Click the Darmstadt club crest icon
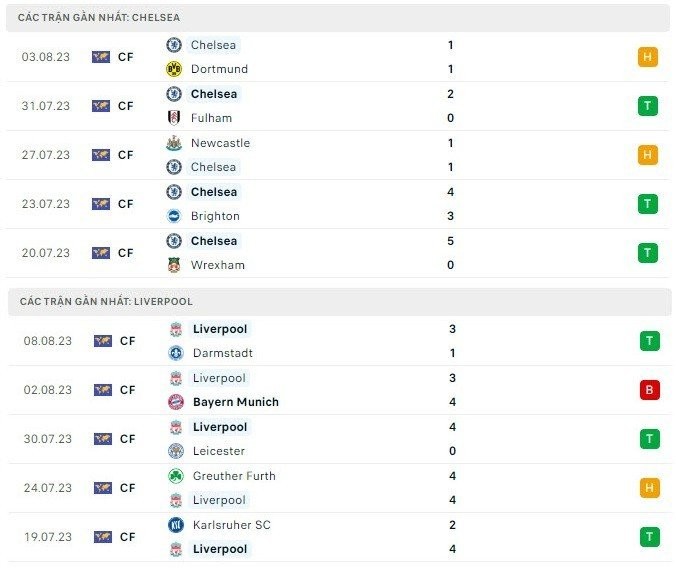676x569 pixels. 176,353
